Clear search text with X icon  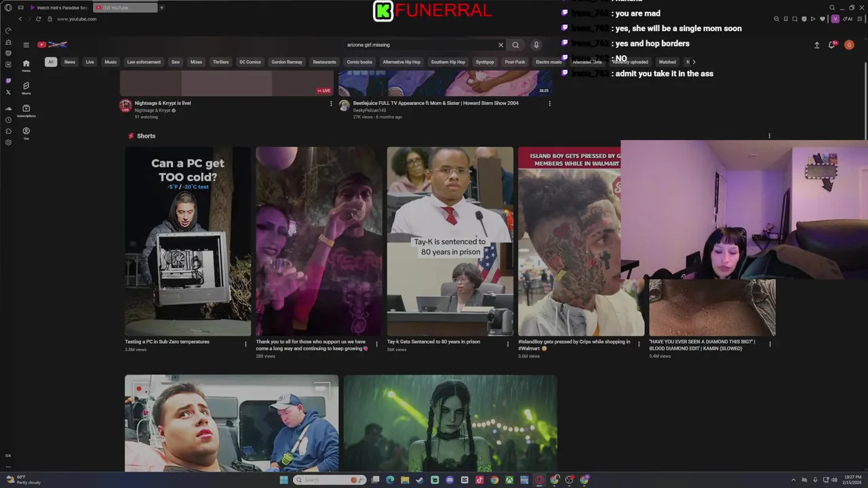click(500, 45)
